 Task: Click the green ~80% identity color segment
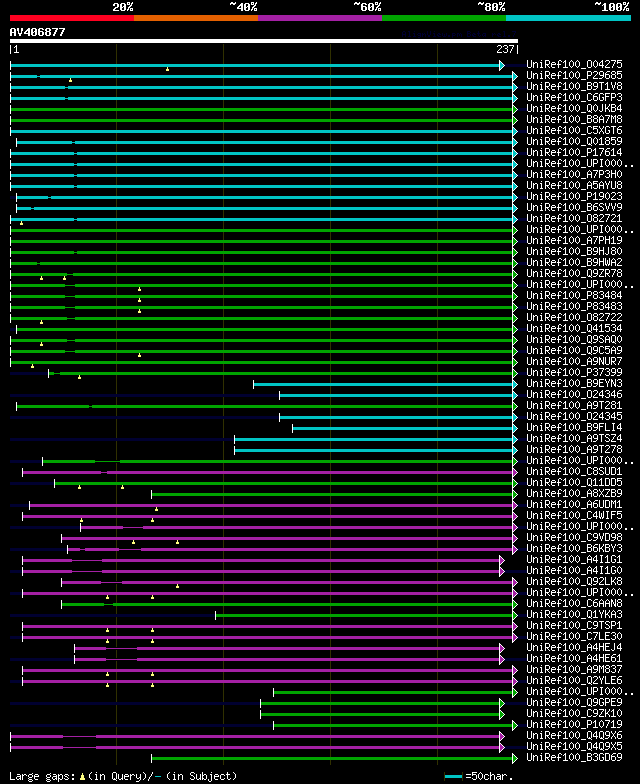[444, 18]
